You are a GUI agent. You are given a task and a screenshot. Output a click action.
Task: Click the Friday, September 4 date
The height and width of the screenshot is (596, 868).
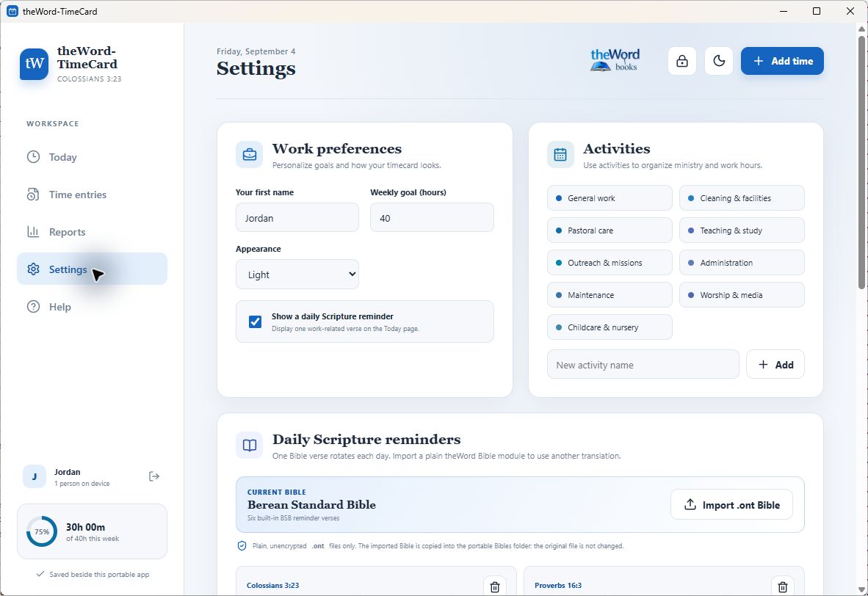click(x=256, y=51)
